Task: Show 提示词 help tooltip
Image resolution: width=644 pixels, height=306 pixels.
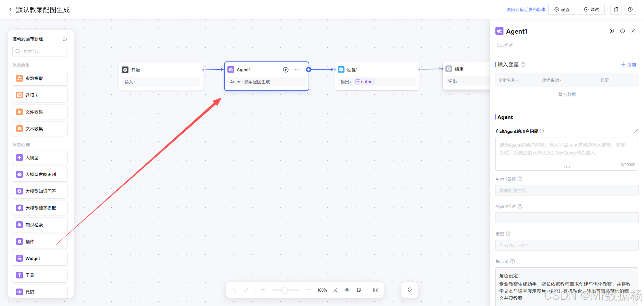Action: (x=513, y=261)
